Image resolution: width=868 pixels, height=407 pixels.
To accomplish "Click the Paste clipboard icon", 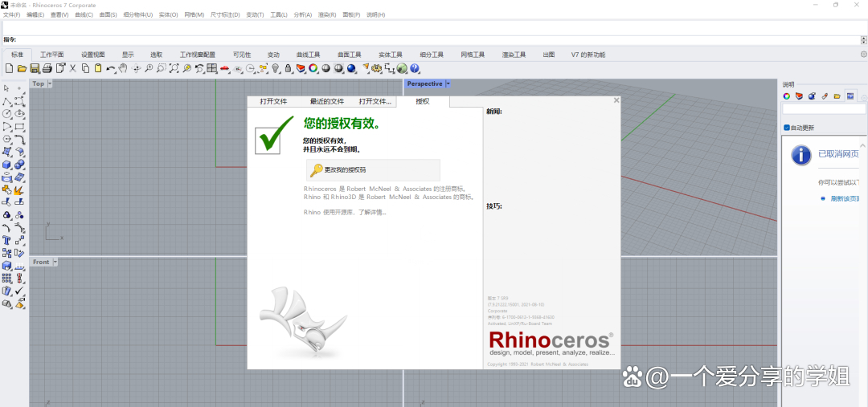I will point(98,68).
